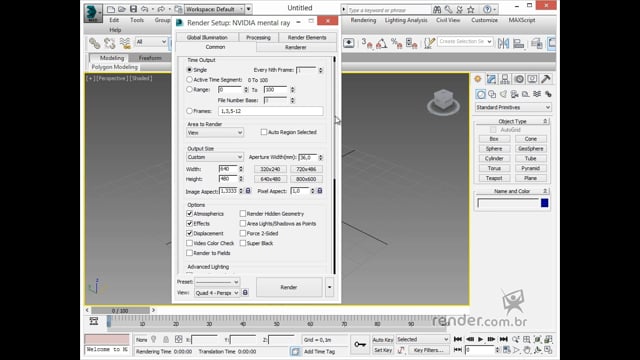The image size is (640, 360).
Task: Click the New Scene icon in quick access toolbar
Action: (111, 9)
